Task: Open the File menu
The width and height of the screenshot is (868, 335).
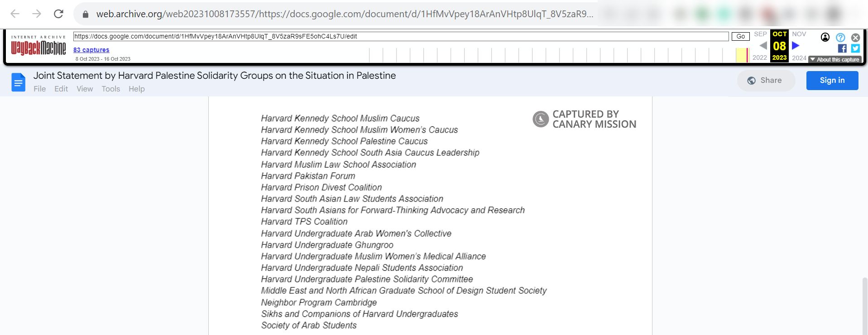Action: 40,89
